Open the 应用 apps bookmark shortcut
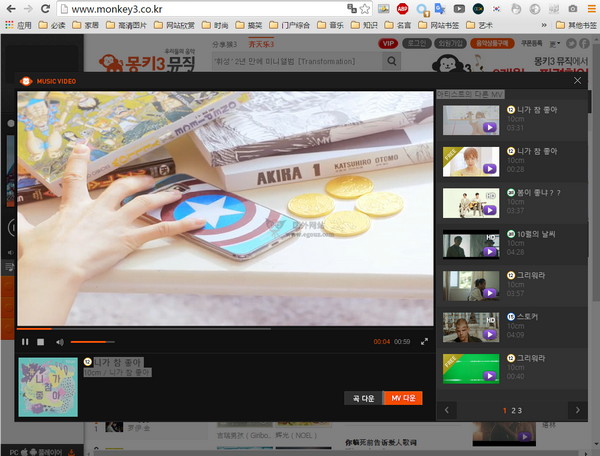This screenshot has width=600, height=456. pyautogui.click(x=18, y=25)
